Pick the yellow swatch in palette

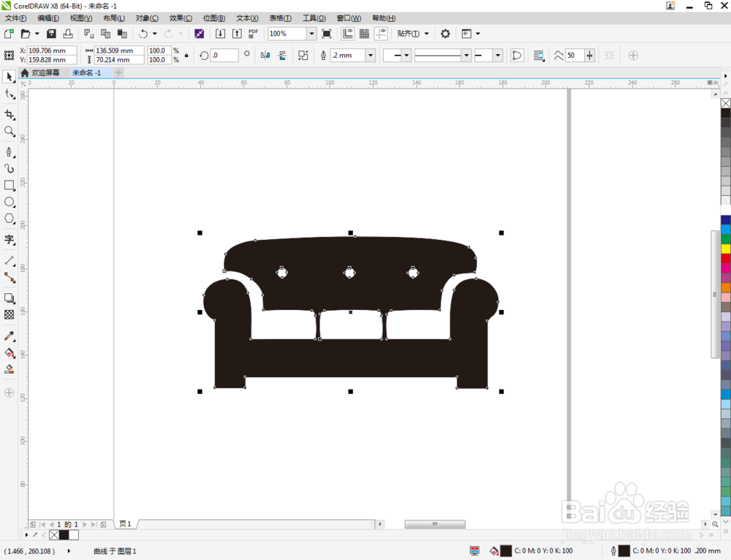point(726,249)
